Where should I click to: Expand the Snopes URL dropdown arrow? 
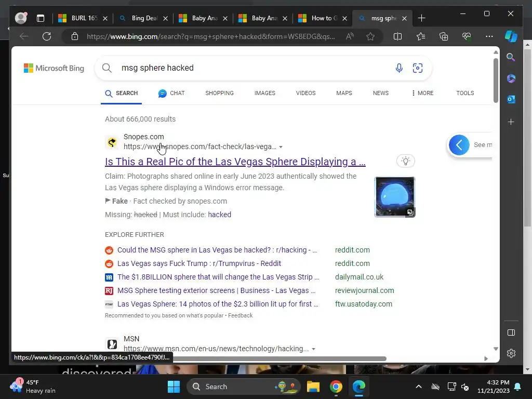(x=281, y=147)
